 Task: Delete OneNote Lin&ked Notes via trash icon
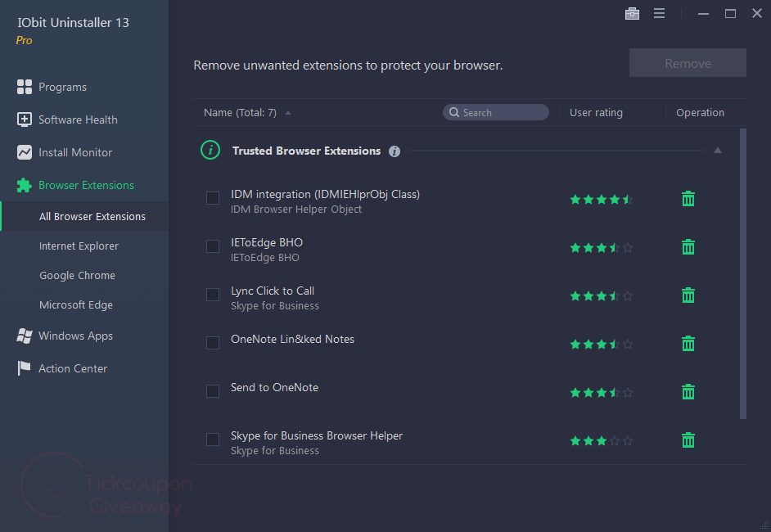pos(688,343)
